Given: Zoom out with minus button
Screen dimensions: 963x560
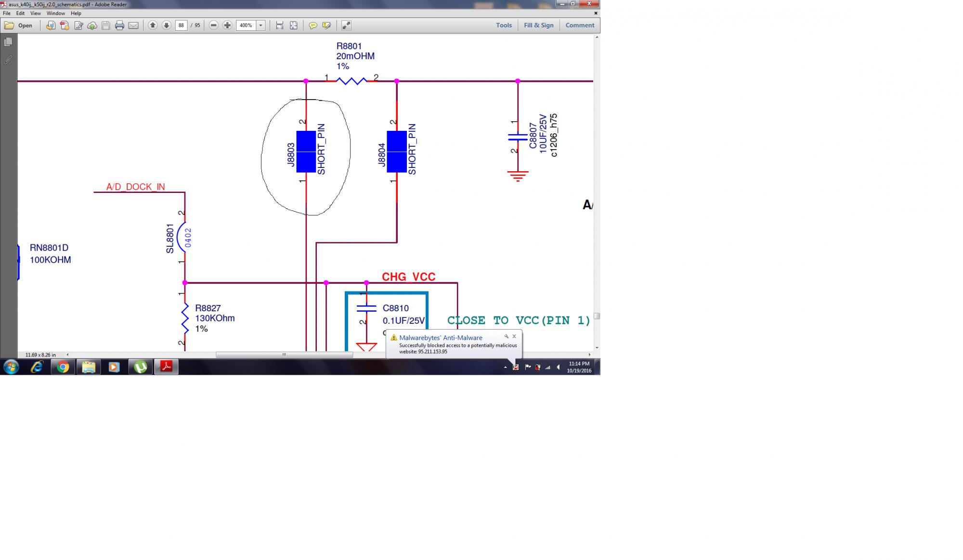Looking at the screenshot, I should [x=214, y=25].
